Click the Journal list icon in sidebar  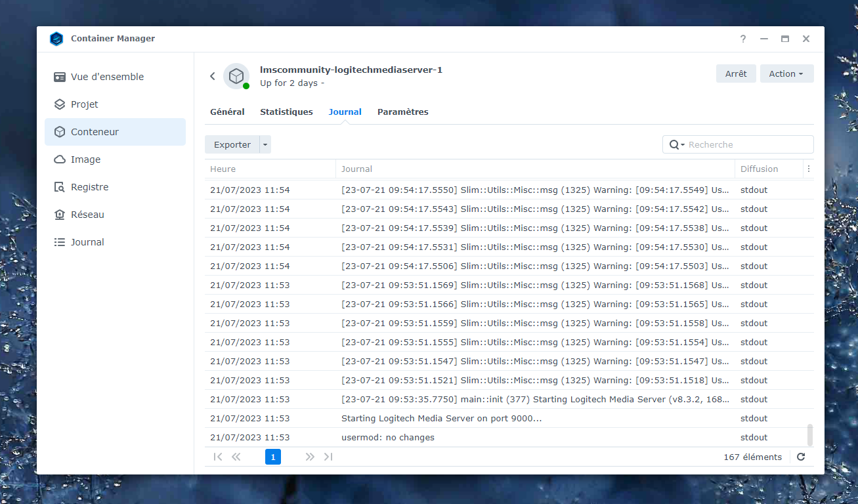(x=60, y=242)
